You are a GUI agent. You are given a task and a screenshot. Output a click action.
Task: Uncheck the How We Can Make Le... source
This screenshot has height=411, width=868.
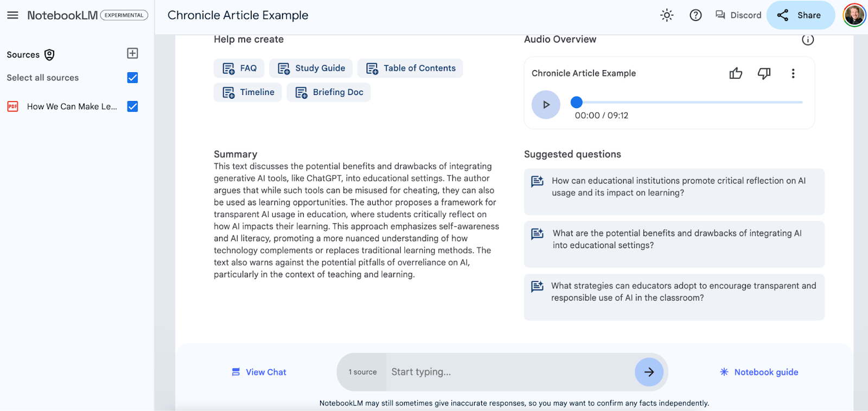tap(132, 106)
